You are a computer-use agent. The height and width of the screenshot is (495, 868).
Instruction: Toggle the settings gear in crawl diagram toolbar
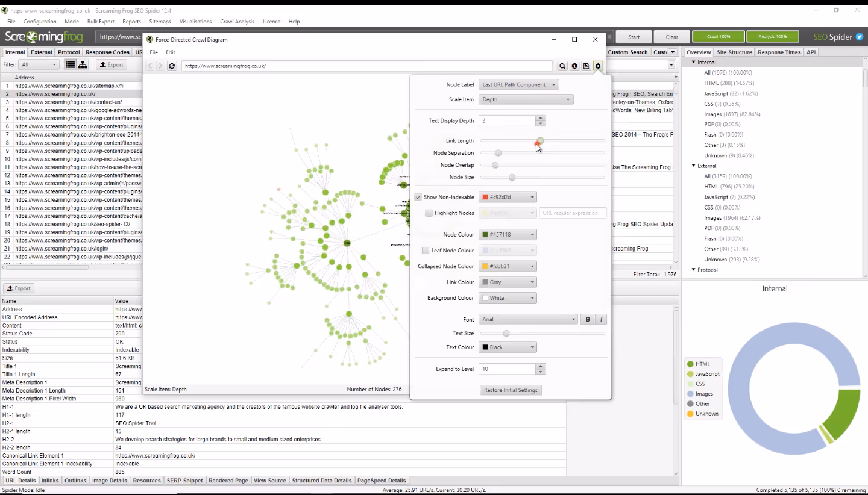(598, 66)
